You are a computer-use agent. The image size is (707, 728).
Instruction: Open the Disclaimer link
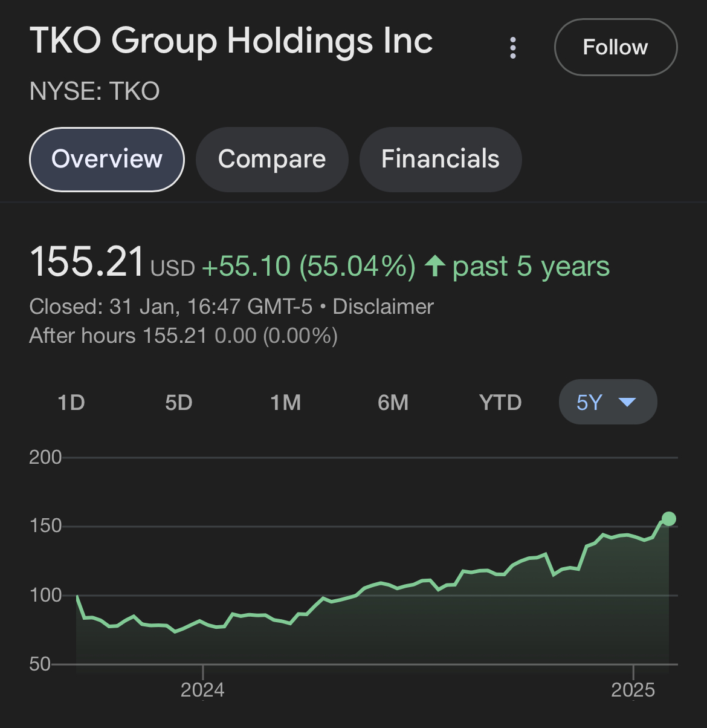[383, 307]
